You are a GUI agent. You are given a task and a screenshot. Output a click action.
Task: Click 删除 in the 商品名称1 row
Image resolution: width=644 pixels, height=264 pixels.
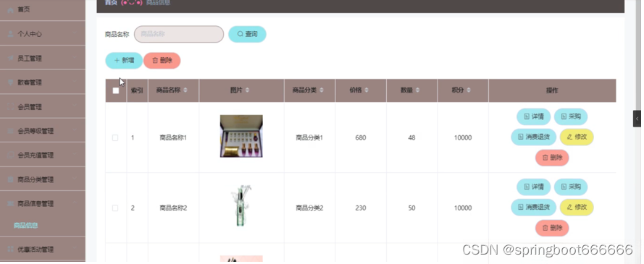(x=552, y=158)
